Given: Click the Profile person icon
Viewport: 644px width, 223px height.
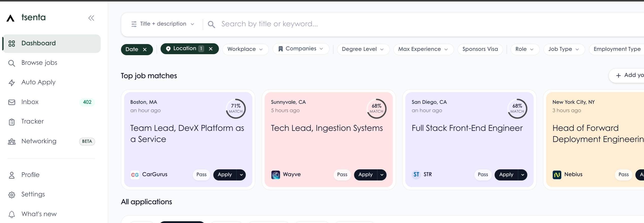Looking at the screenshot, I should click(12, 175).
